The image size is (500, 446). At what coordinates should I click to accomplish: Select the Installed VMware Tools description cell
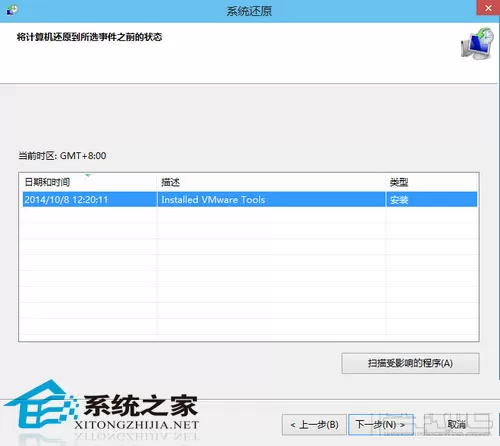(x=213, y=200)
